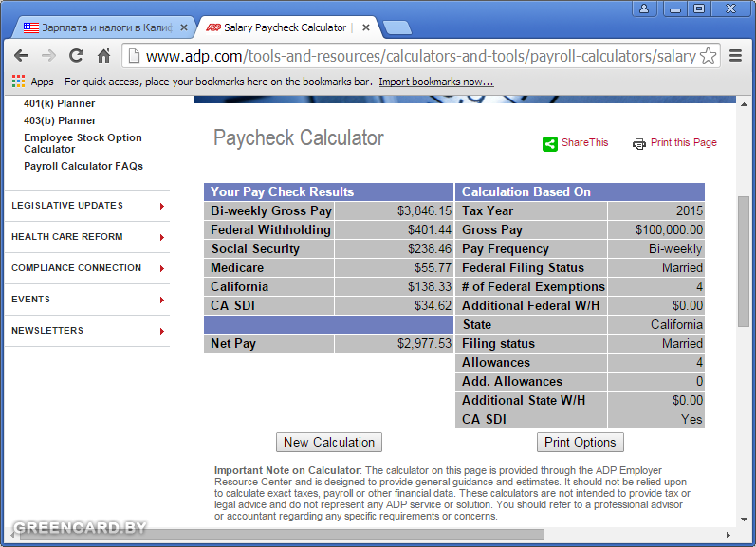756x547 pixels.
Task: Click Federal Withholding value $401.44
Action: [x=430, y=229]
